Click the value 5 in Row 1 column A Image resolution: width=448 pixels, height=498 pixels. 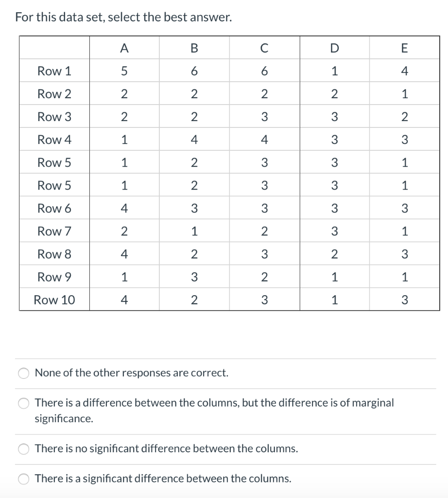(x=124, y=71)
